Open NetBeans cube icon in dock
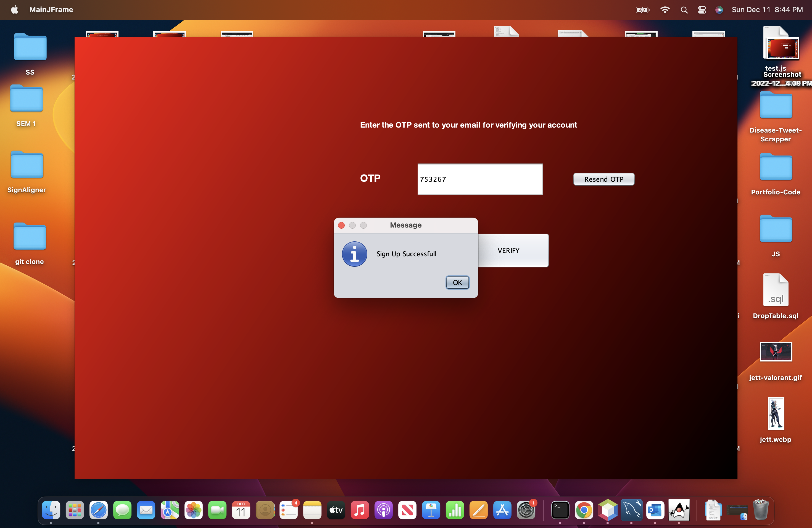The image size is (812, 528). click(608, 510)
